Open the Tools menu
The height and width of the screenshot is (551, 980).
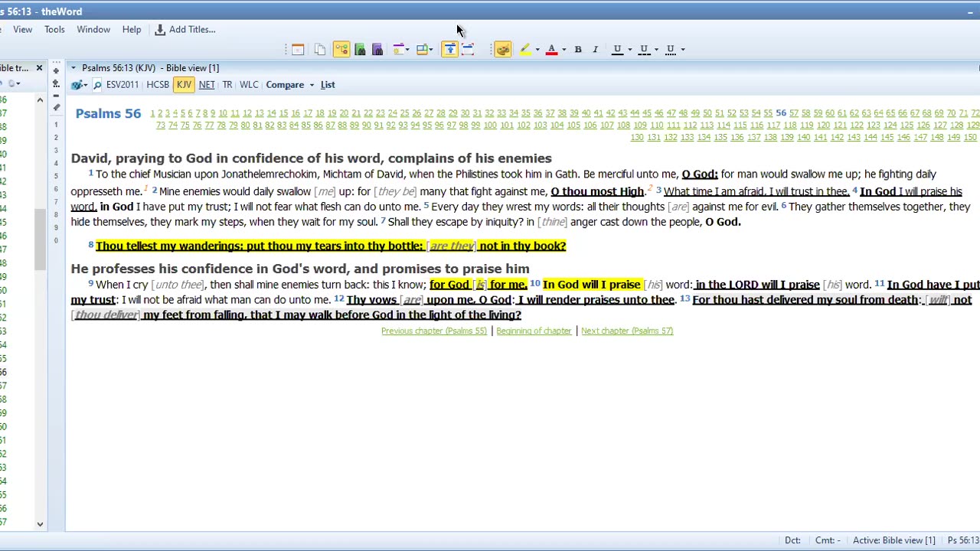coord(54,30)
